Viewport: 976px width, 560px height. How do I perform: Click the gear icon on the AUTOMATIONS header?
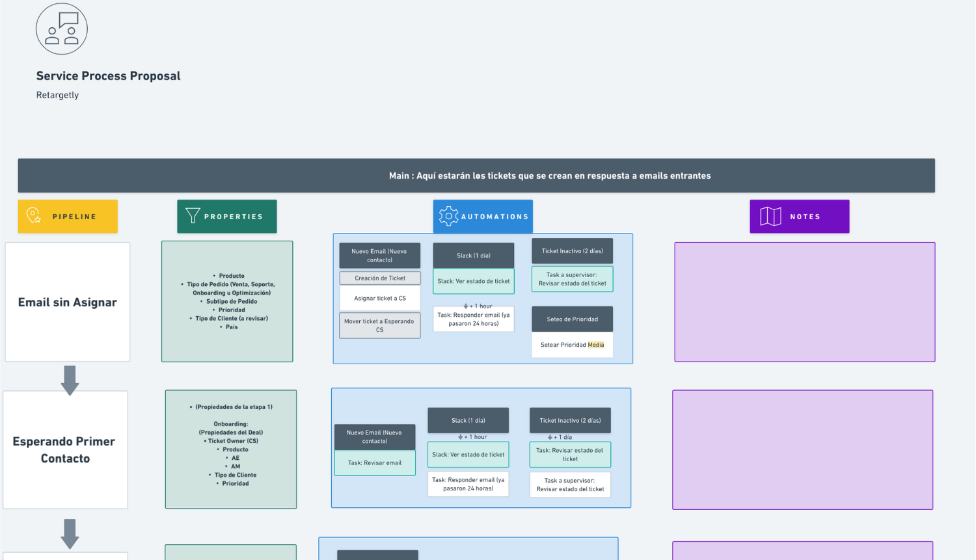[448, 215]
